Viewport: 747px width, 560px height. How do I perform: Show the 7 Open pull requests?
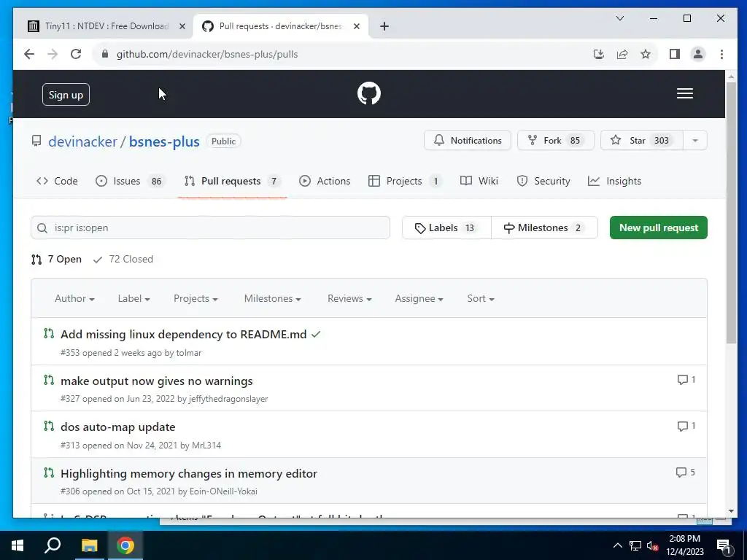pyautogui.click(x=57, y=260)
